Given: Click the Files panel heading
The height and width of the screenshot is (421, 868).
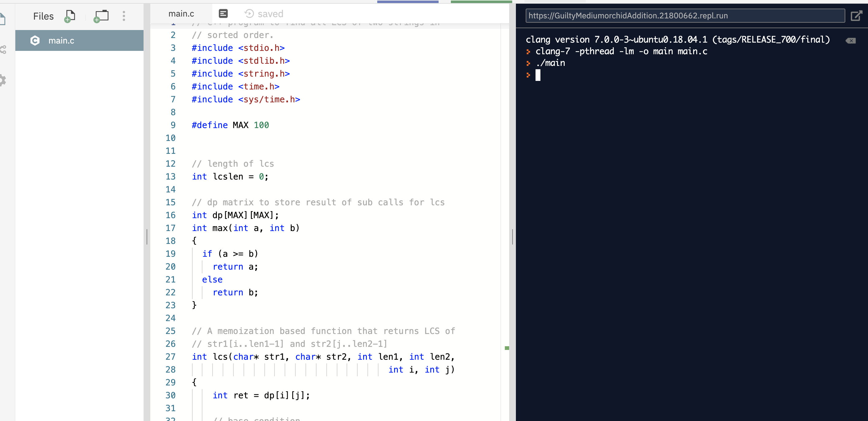Looking at the screenshot, I should 43,16.
